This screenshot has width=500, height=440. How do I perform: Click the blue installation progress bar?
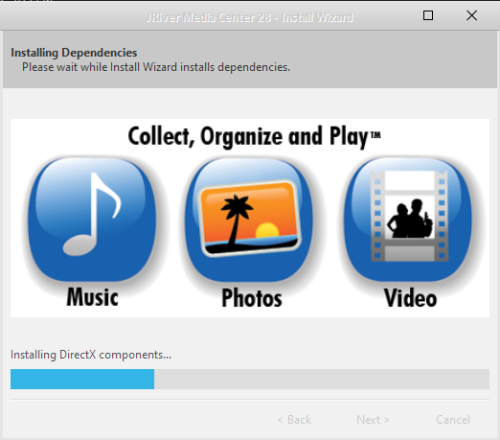click(x=250, y=379)
